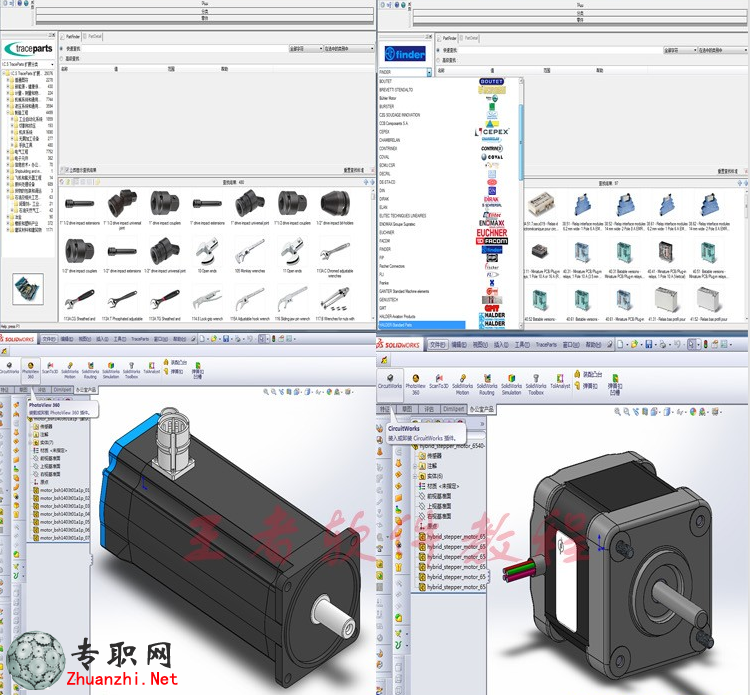Image resolution: width=750 pixels, height=695 pixels.
Task: Click Select cursor tool in stepper motor toolbar
Action: point(691,344)
